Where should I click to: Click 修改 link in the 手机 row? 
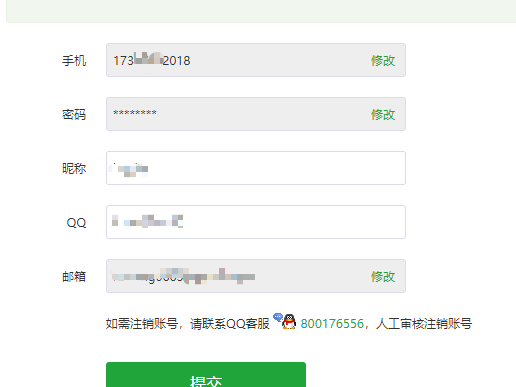[383, 60]
